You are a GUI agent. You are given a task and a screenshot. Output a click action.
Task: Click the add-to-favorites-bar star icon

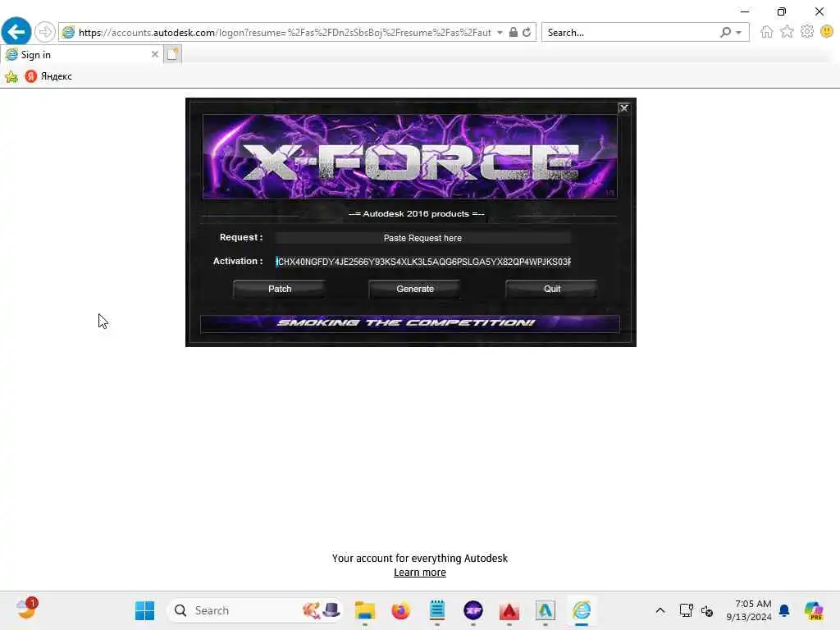click(x=11, y=76)
